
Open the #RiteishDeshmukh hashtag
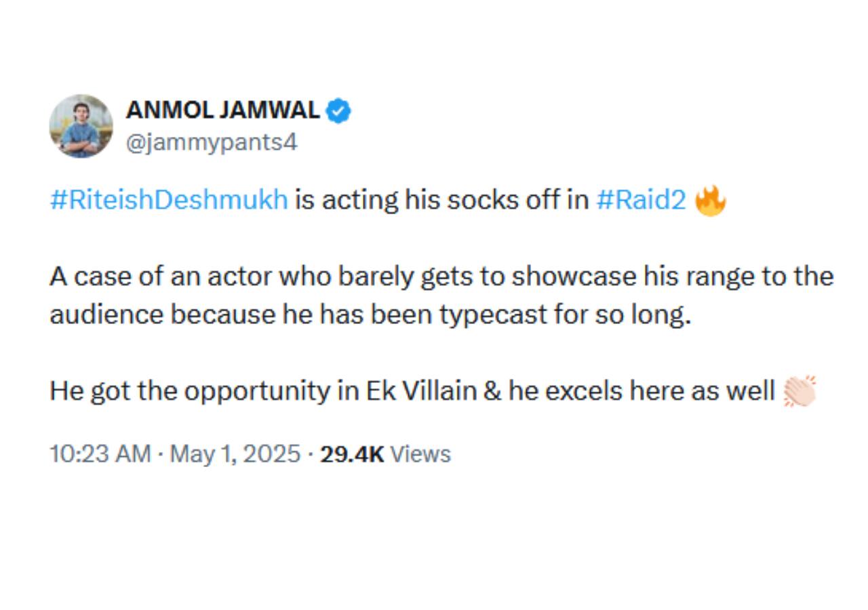[x=169, y=201]
